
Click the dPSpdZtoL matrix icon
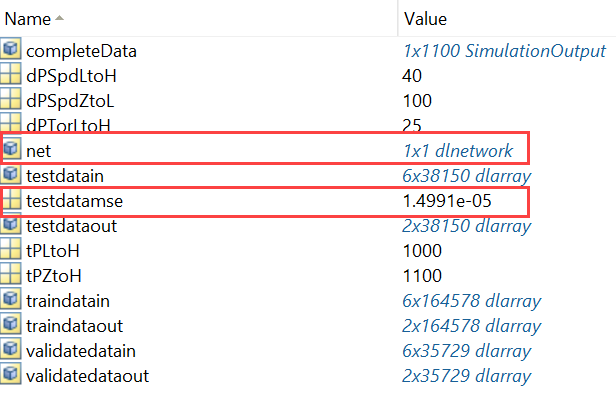11,99
